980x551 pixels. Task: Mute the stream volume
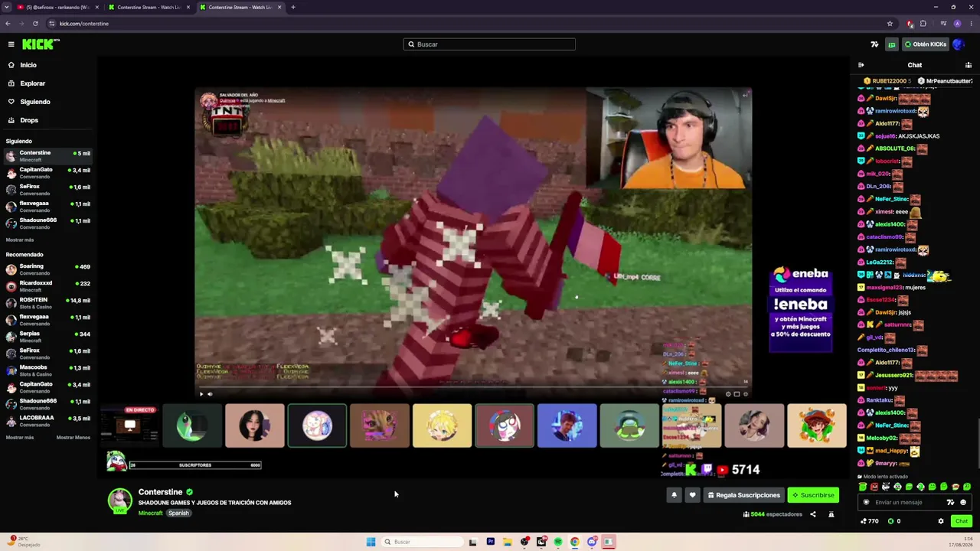(x=210, y=394)
